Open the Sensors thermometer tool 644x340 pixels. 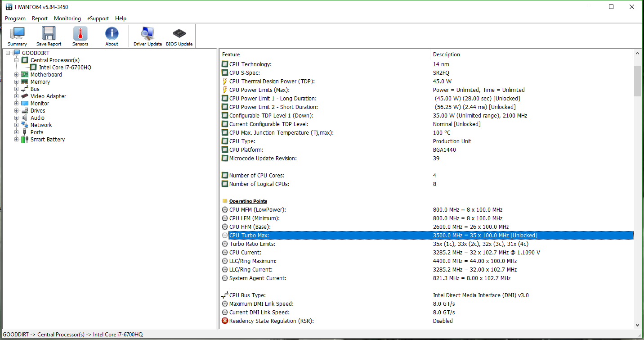tap(80, 36)
